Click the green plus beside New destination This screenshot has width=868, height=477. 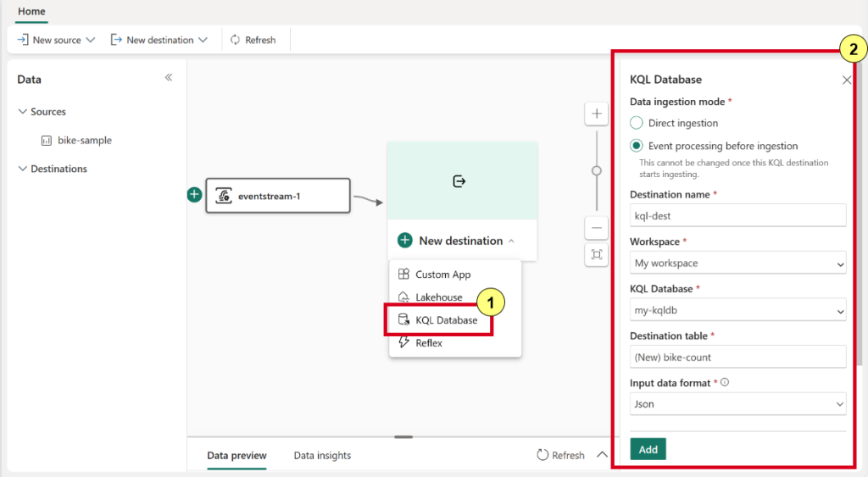[404, 240]
